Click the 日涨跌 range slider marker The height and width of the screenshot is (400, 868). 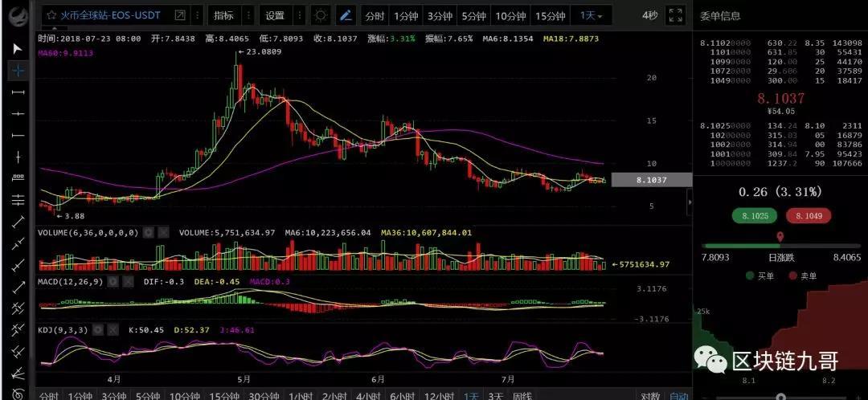[780, 239]
